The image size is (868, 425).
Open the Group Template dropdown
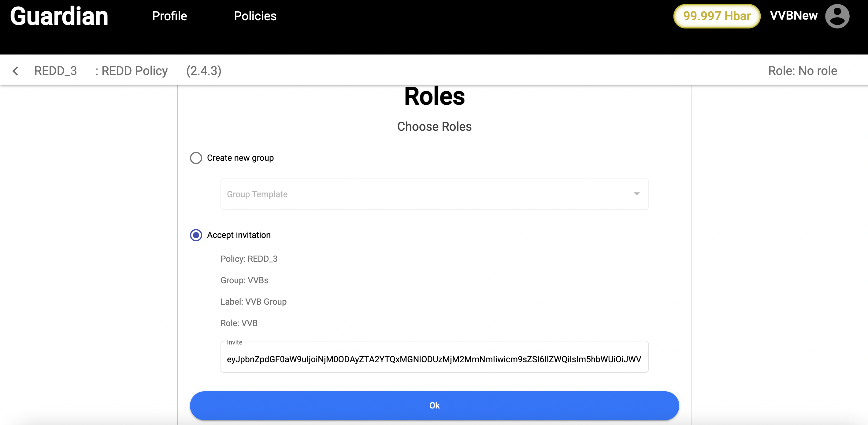pos(434,194)
